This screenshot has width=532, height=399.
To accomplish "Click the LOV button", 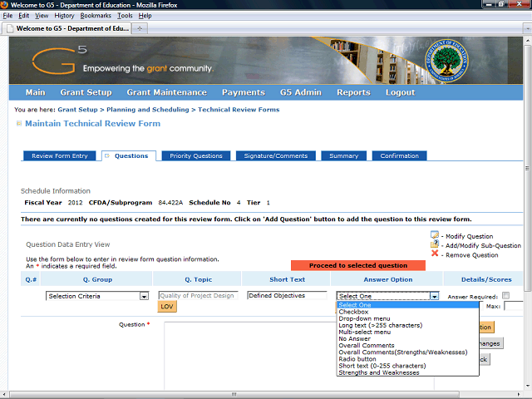I will coord(167,307).
